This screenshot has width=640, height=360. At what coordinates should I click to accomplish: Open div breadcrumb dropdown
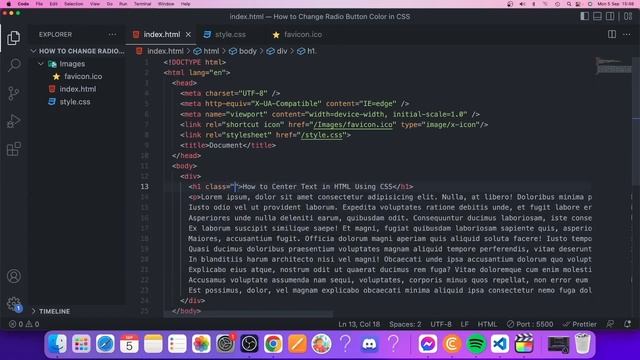point(277,51)
